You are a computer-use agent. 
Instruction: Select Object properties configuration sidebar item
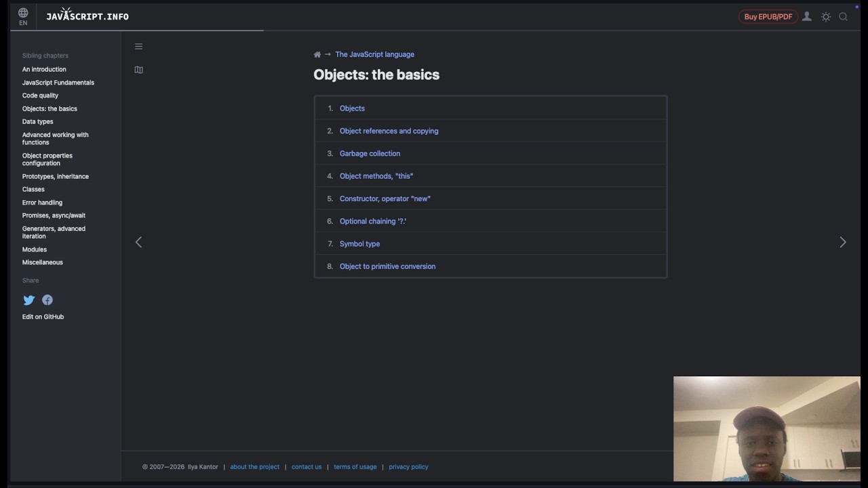[x=47, y=159]
